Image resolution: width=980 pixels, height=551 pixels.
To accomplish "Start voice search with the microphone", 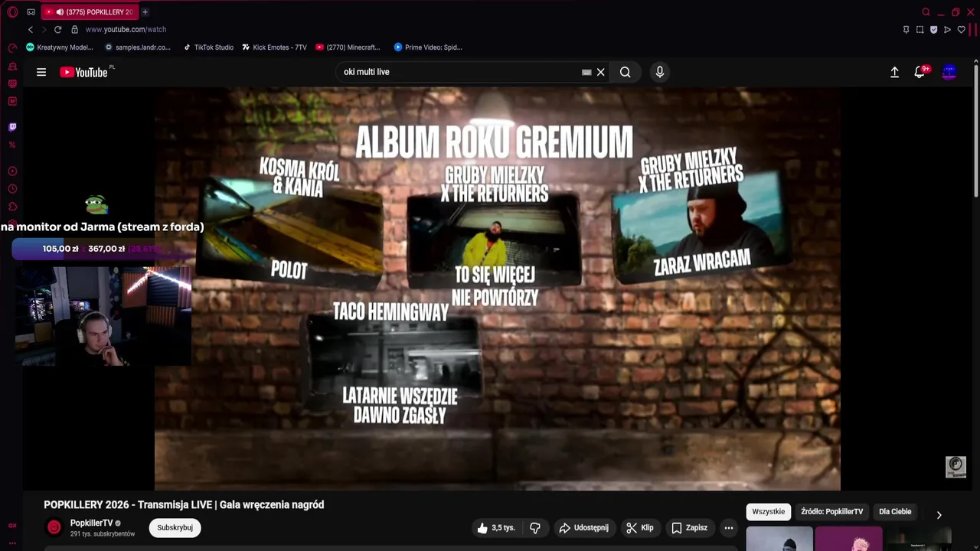I will click(660, 72).
